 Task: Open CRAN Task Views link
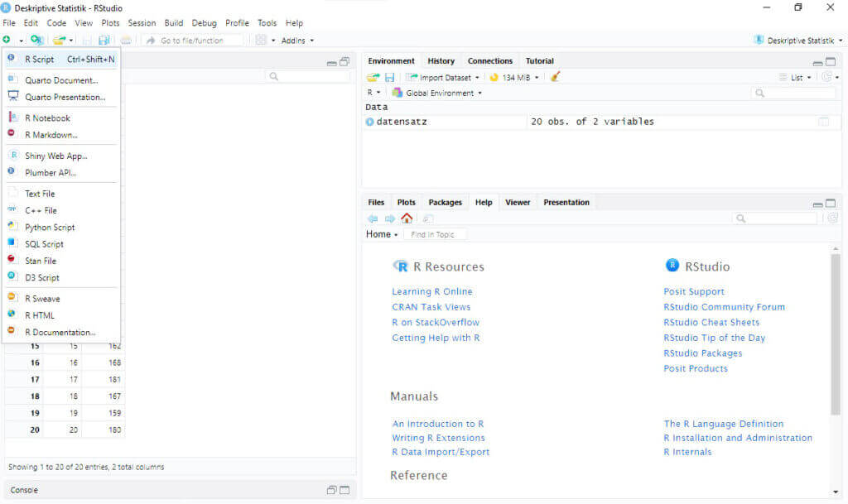pos(431,307)
